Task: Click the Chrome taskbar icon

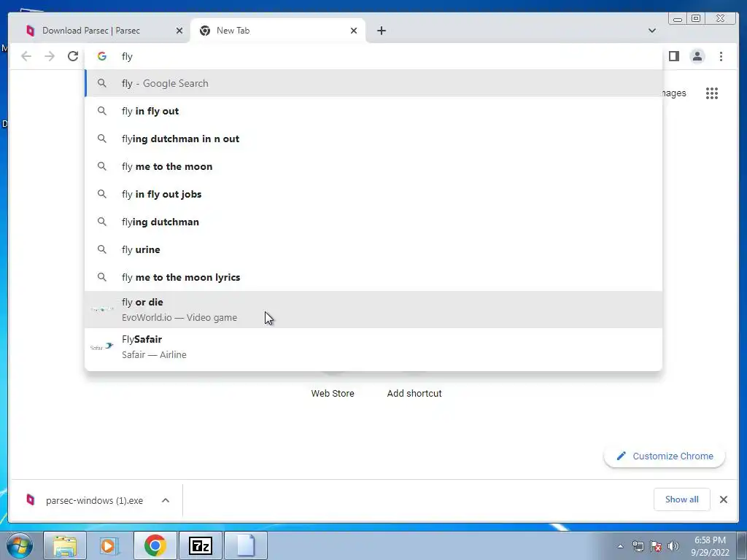Action: coord(155,545)
